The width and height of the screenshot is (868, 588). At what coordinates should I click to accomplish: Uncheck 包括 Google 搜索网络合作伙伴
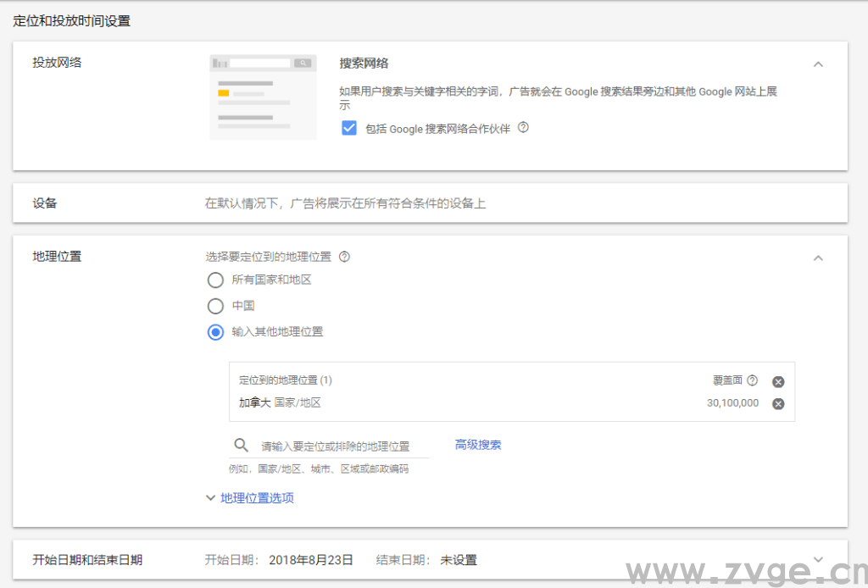click(x=349, y=128)
